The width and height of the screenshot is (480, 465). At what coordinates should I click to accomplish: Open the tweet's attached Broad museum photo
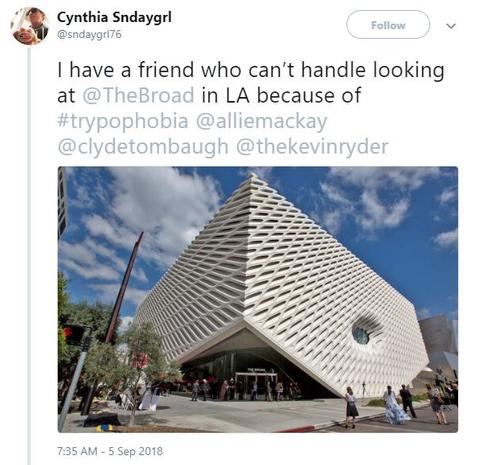point(258,299)
